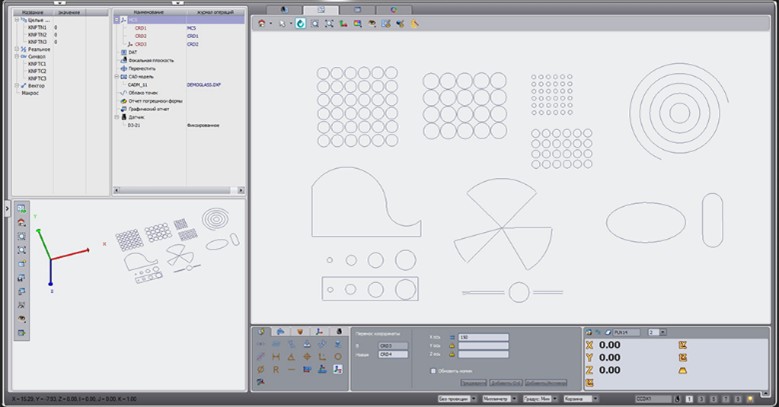
Task: Click the X axis offset input field
Action: [484, 338]
